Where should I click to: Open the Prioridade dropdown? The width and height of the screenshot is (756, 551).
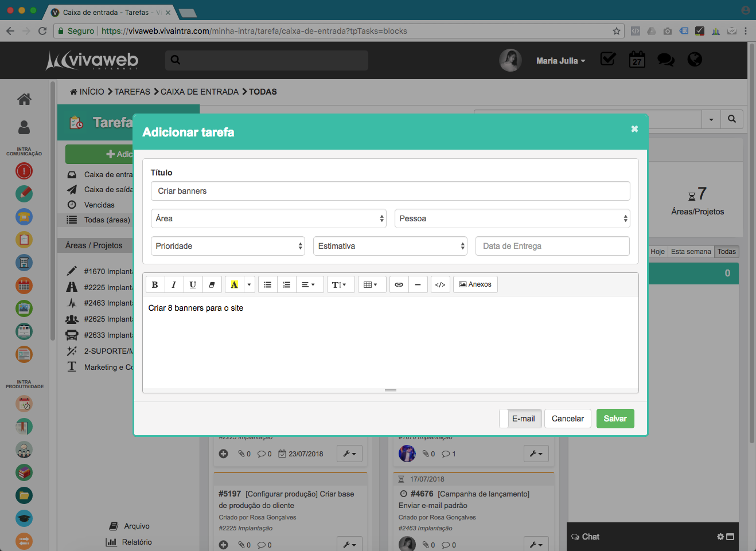[x=228, y=246]
